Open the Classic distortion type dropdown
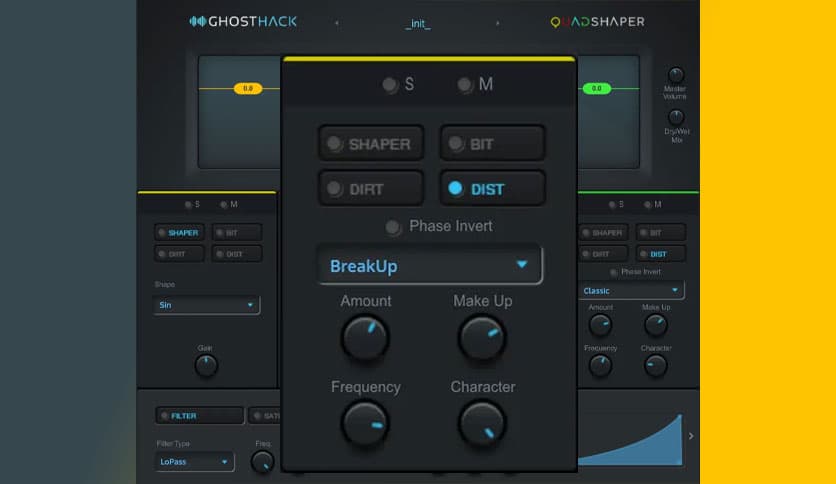The height and width of the screenshot is (484, 836). tap(631, 291)
